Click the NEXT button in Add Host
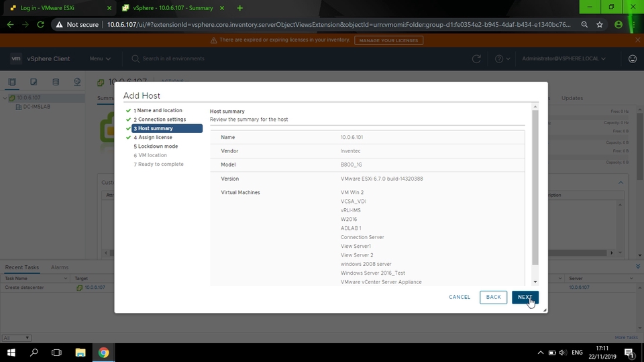644x362 pixels. tap(525, 297)
